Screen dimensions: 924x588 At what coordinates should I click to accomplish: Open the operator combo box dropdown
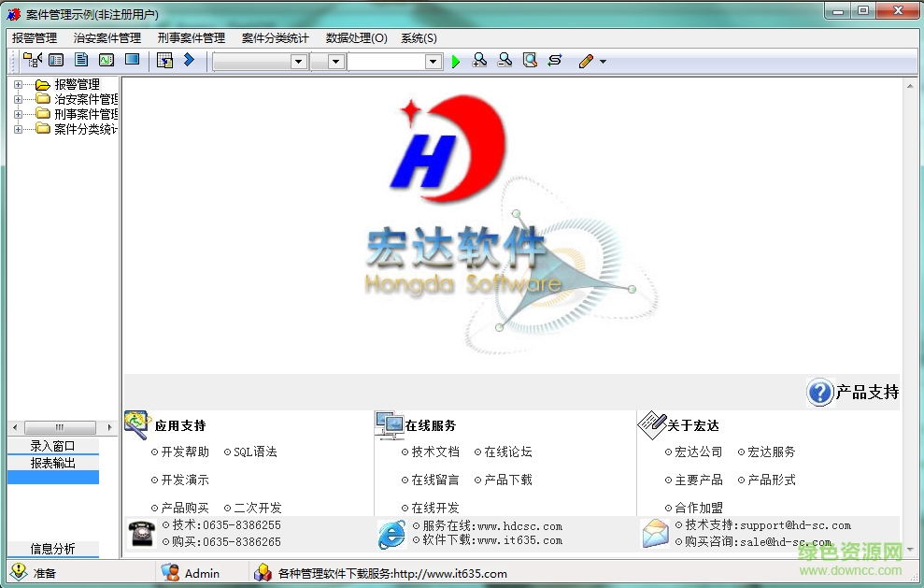tap(336, 62)
